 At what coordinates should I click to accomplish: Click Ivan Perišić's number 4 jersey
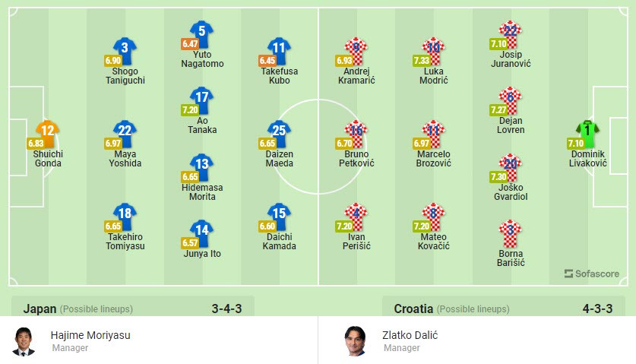(x=356, y=216)
